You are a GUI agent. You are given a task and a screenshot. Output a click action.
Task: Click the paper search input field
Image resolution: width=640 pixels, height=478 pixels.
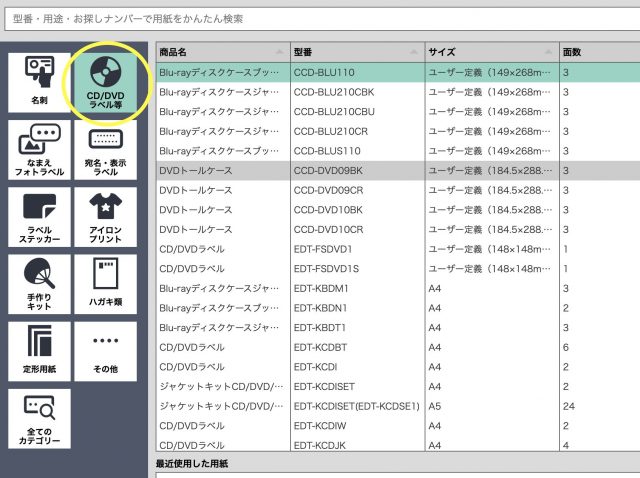tap(320, 19)
